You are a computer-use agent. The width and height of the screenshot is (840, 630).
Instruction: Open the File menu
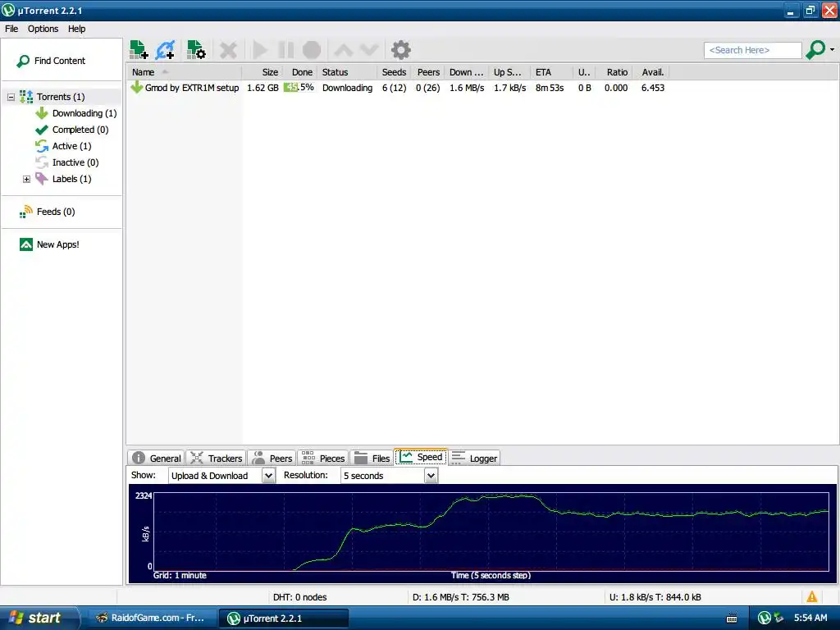point(11,29)
